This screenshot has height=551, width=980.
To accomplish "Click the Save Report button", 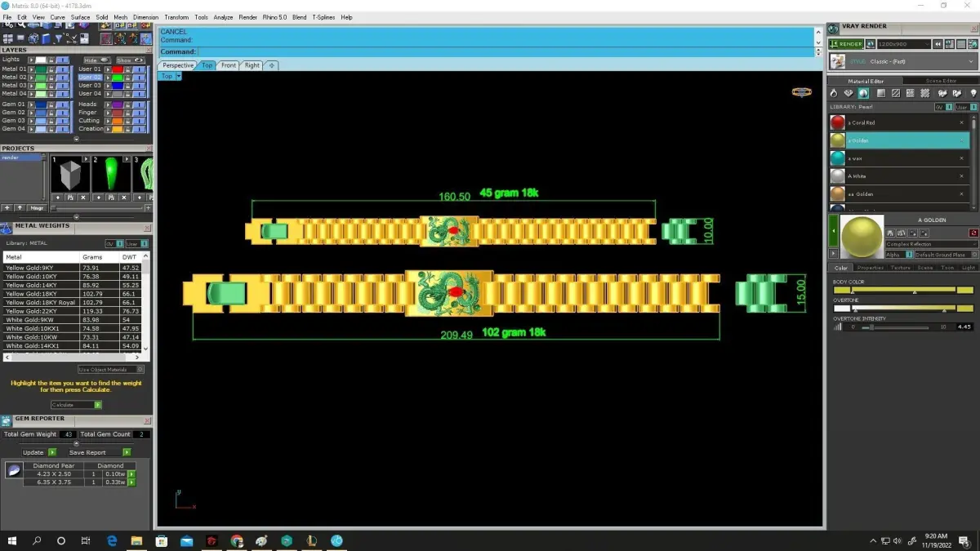I will pyautogui.click(x=98, y=452).
